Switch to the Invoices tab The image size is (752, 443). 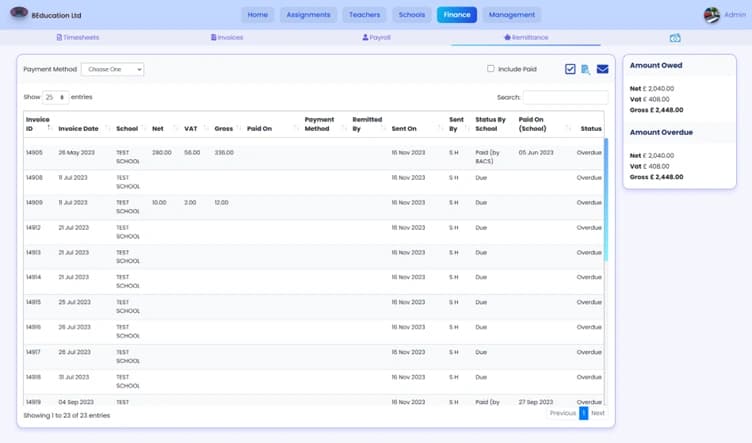tap(227, 37)
